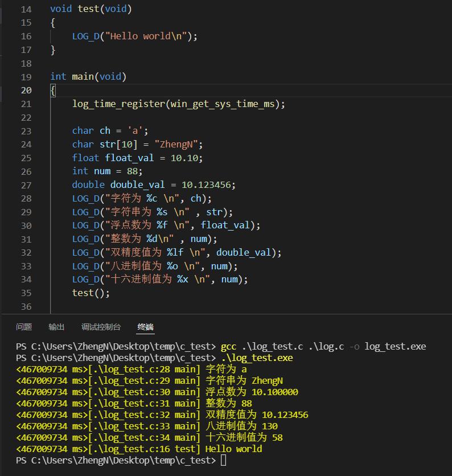Click the gcc compile command in terminal
Image resolution: width=452 pixels, height=476 pixels.
323,346
